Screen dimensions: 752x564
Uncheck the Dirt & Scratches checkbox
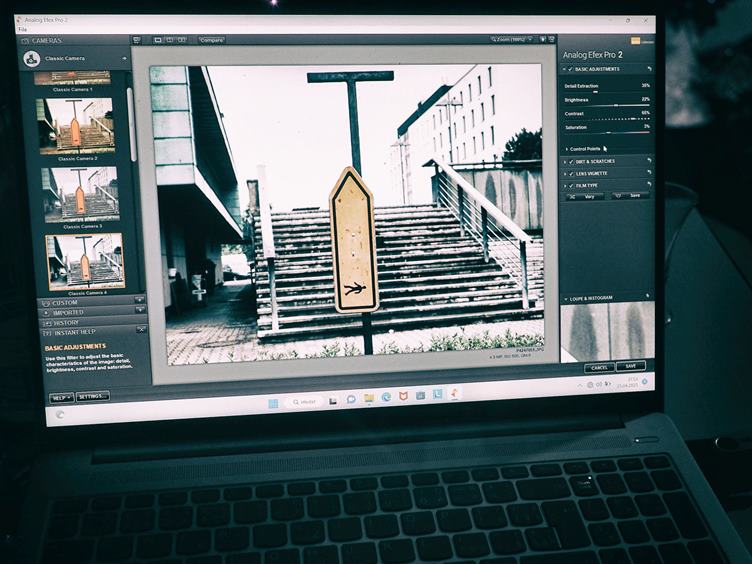[x=571, y=162]
